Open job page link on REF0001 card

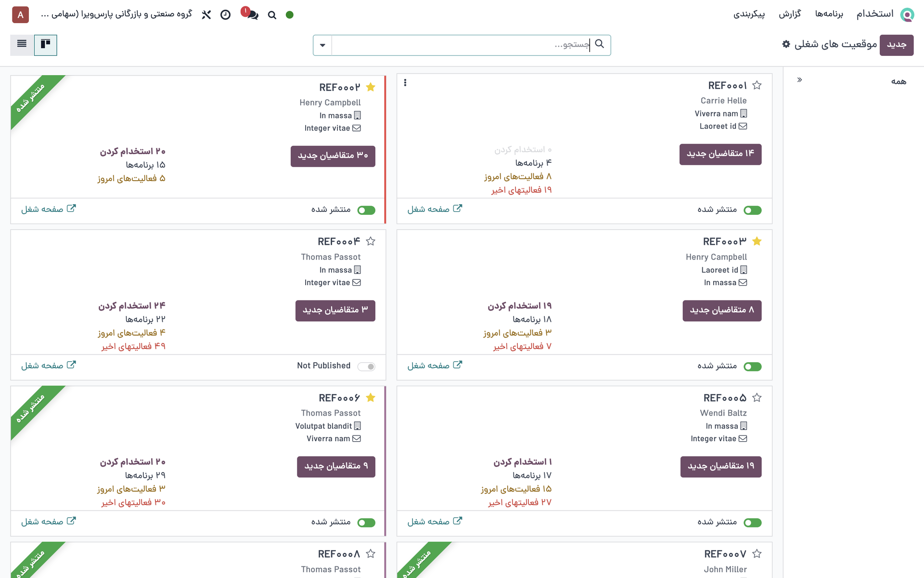435,209
